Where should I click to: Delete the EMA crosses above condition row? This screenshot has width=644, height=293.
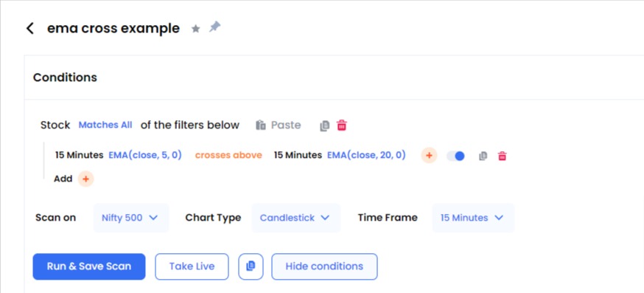[x=502, y=156]
